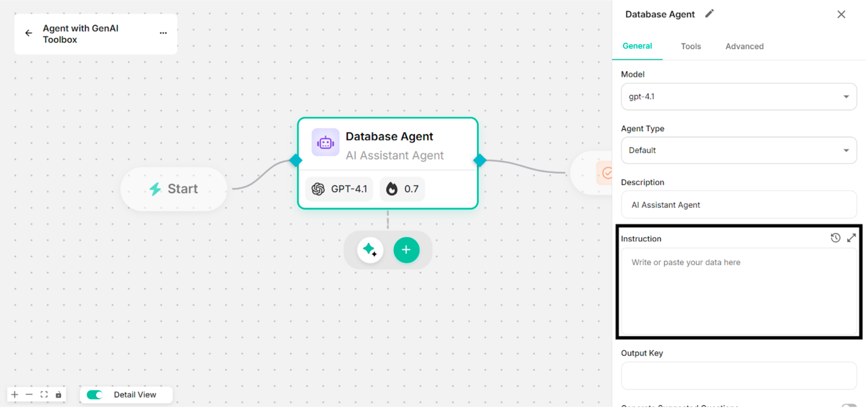Lock the canvas with the padlock icon
The width and height of the screenshot is (868, 409).
[58, 394]
